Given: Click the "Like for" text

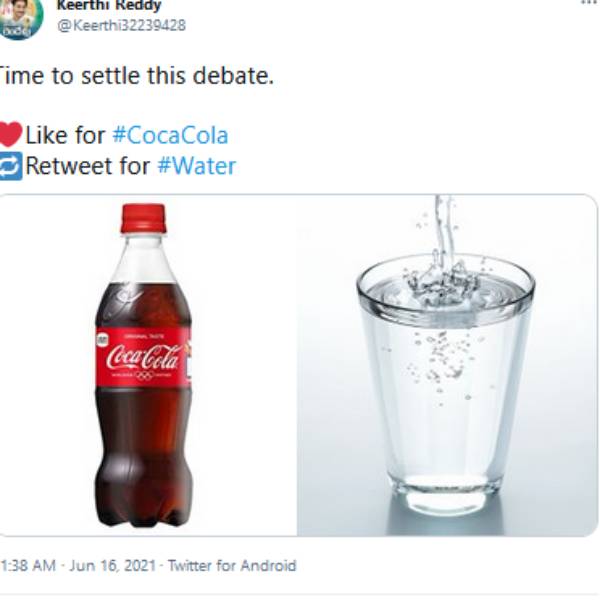Looking at the screenshot, I should (x=65, y=134).
